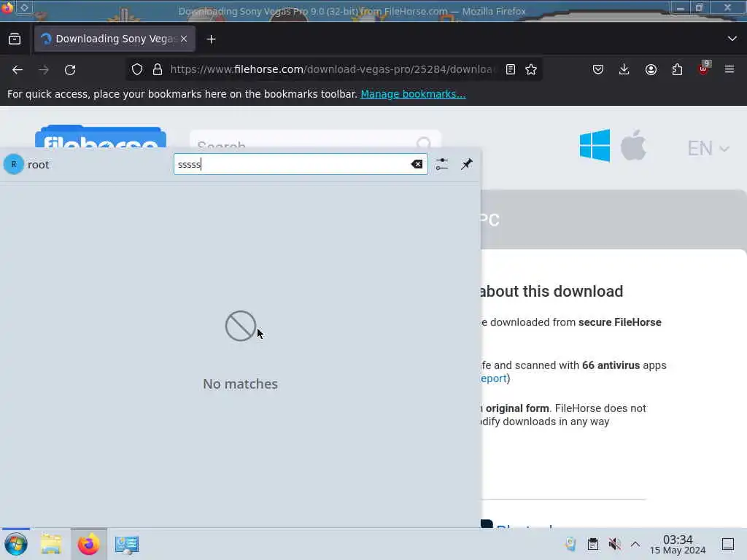Select the Windows platform logo icon
This screenshot has width=747, height=560.
pyautogui.click(x=595, y=145)
